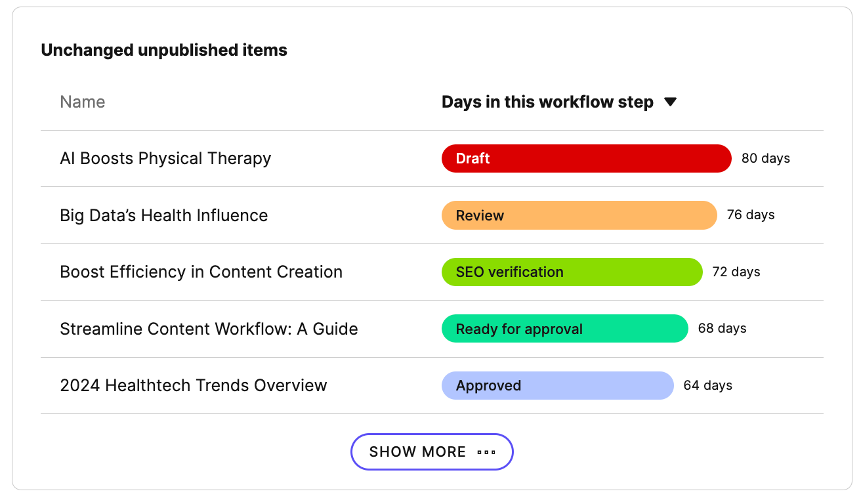Select the orange Review status badge
The height and width of the screenshot is (504, 861).
coord(579,215)
